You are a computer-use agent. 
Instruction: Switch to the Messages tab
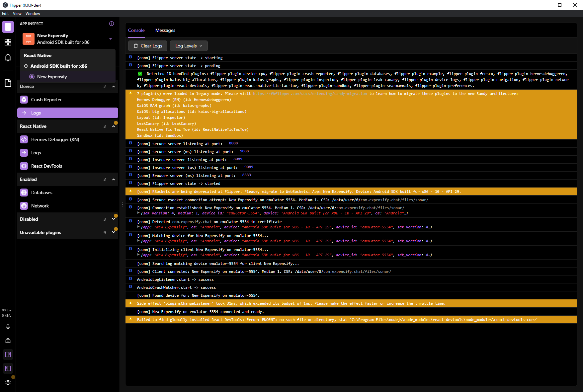pos(165,30)
